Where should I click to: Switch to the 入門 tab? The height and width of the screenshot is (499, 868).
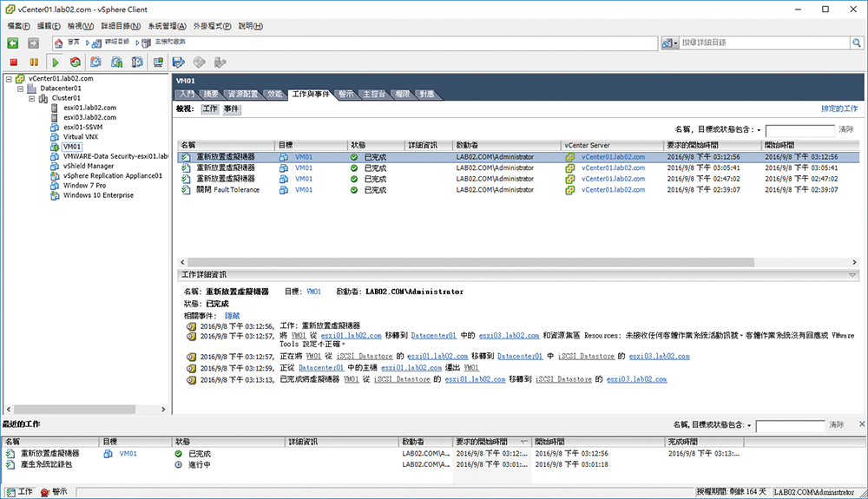click(x=187, y=95)
